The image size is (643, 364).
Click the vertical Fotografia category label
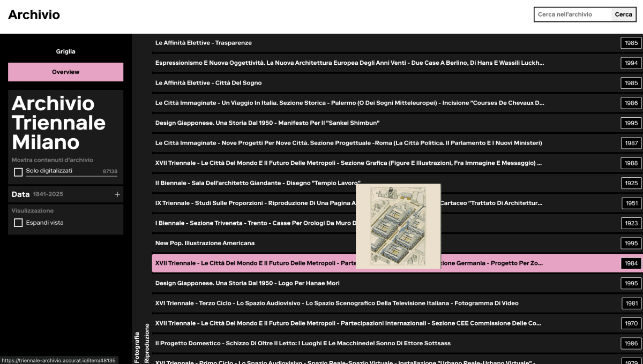click(137, 347)
